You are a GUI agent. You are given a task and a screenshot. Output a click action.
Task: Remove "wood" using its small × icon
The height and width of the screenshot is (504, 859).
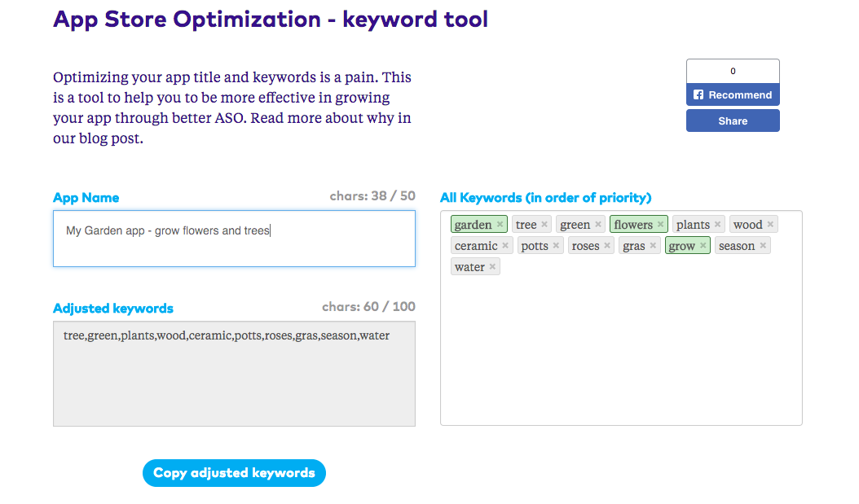coord(770,225)
